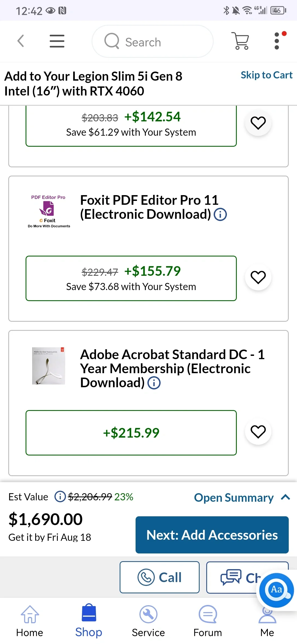Open the three-dot overflow menu
The width and height of the screenshot is (297, 644).
(277, 41)
